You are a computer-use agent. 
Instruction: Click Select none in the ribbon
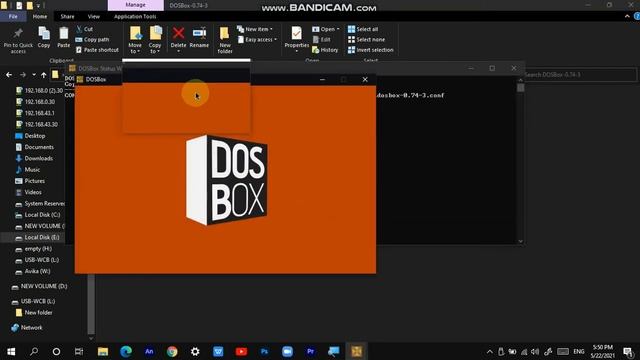(x=367, y=40)
